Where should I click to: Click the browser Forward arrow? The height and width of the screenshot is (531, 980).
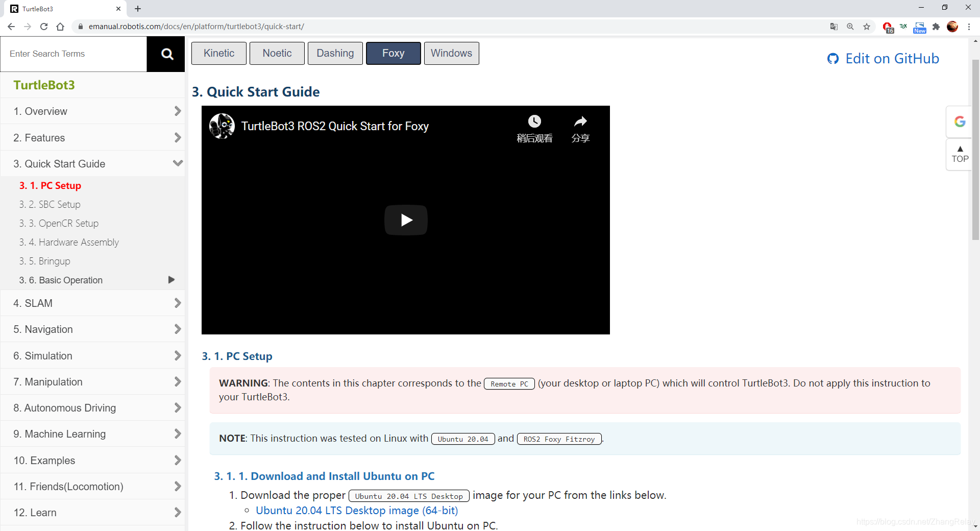click(28, 27)
